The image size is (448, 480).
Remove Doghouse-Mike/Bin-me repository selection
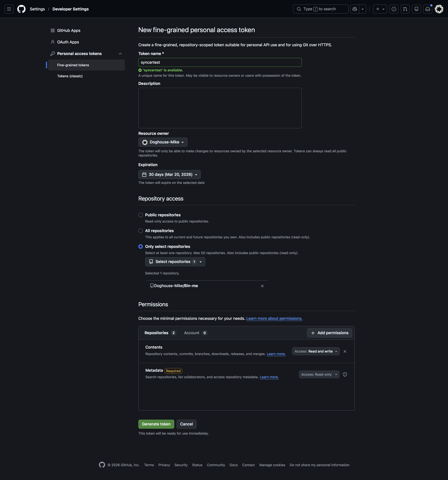pyautogui.click(x=262, y=286)
